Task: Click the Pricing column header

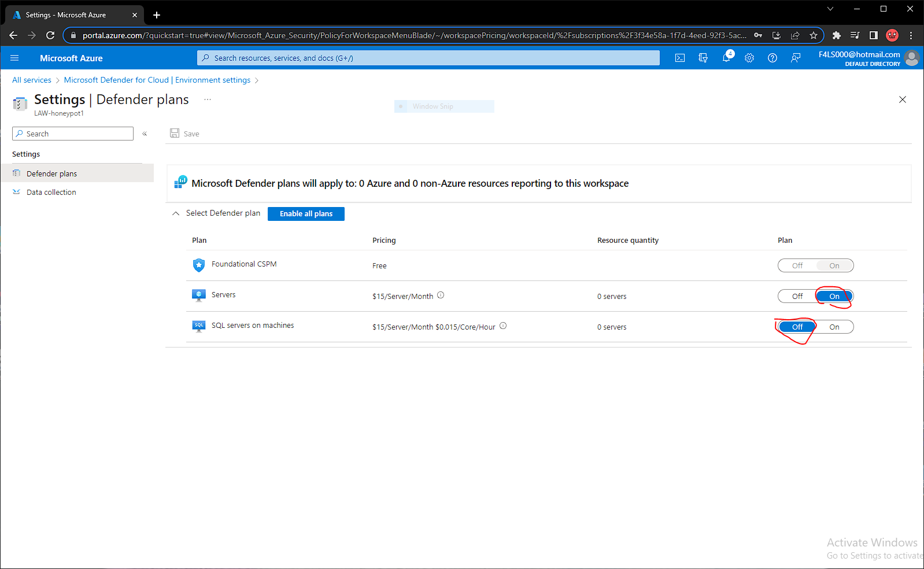Action: [x=384, y=240]
